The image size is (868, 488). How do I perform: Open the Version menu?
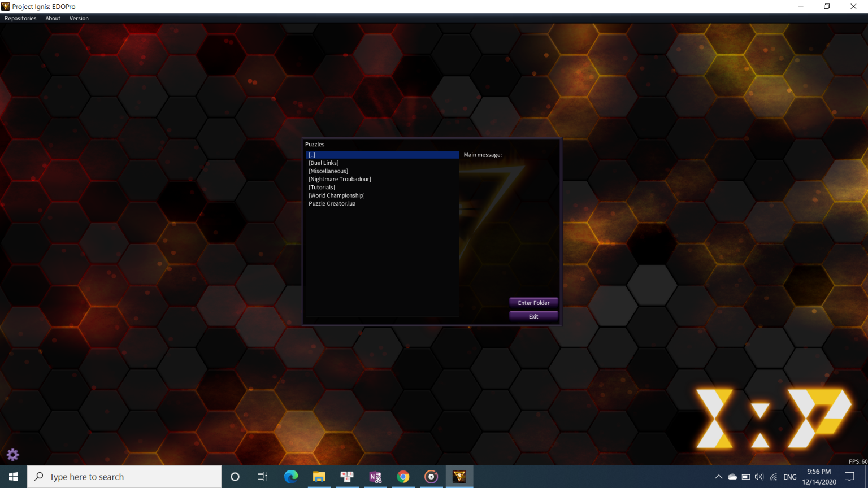(79, 18)
